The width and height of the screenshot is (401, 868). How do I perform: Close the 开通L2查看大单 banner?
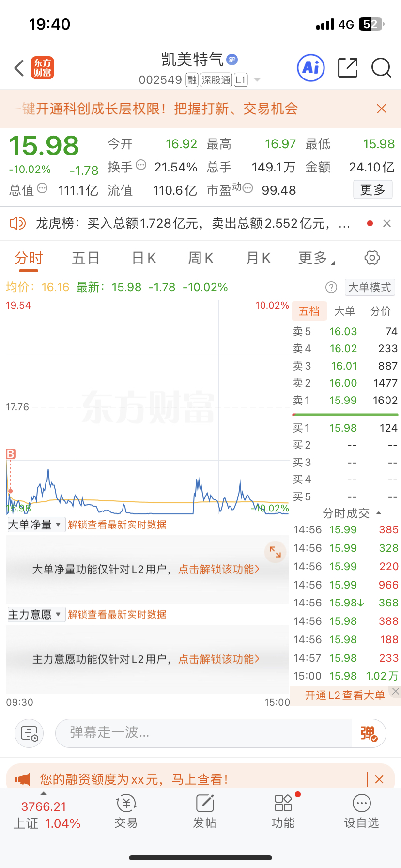point(395,691)
